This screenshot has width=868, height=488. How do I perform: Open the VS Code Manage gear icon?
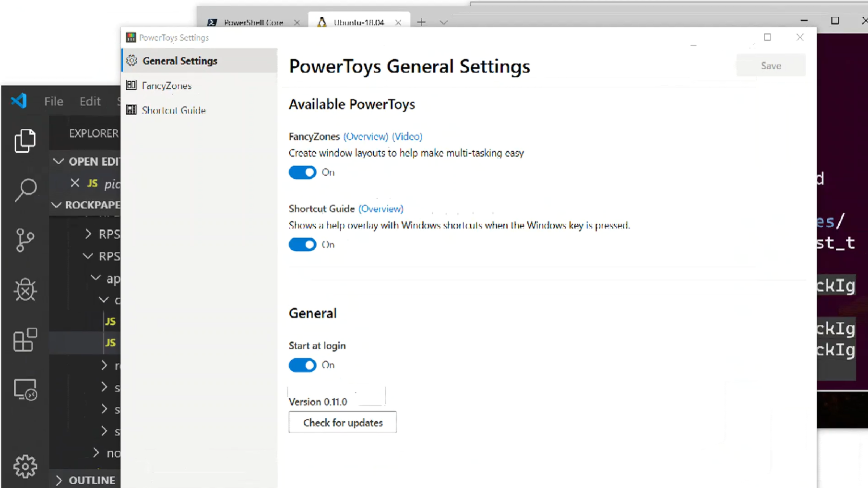click(25, 466)
